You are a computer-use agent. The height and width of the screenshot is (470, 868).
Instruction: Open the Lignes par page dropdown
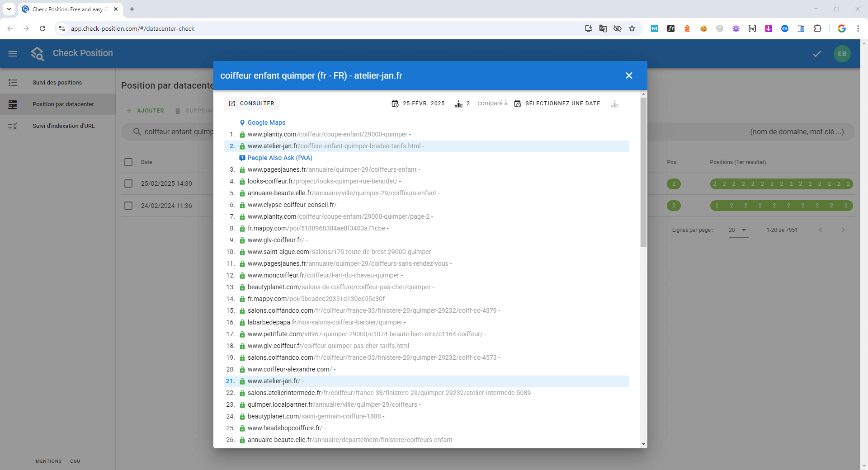[x=738, y=230]
